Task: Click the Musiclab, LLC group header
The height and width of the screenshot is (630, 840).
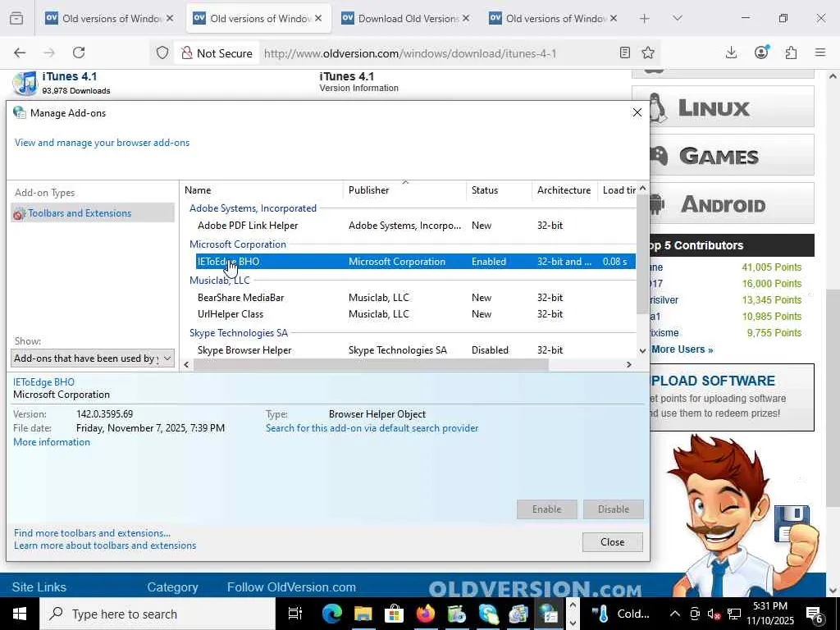Action: pyautogui.click(x=220, y=281)
